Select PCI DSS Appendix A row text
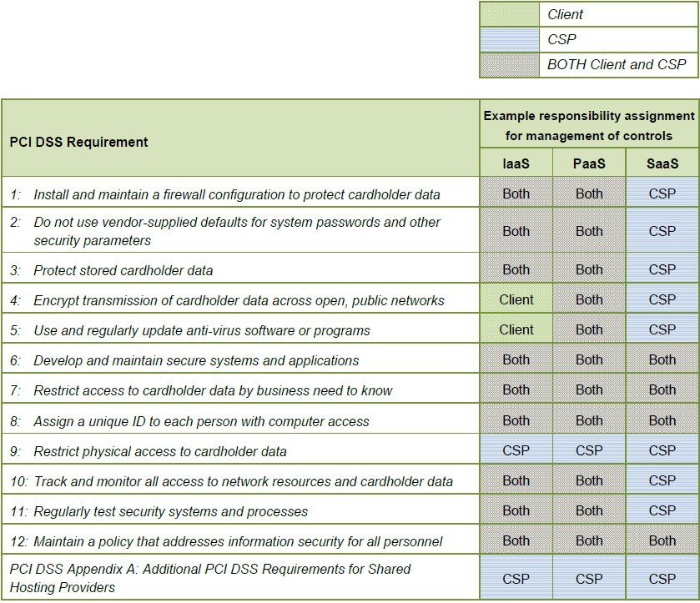This screenshot has width=700, height=603. coord(210,578)
